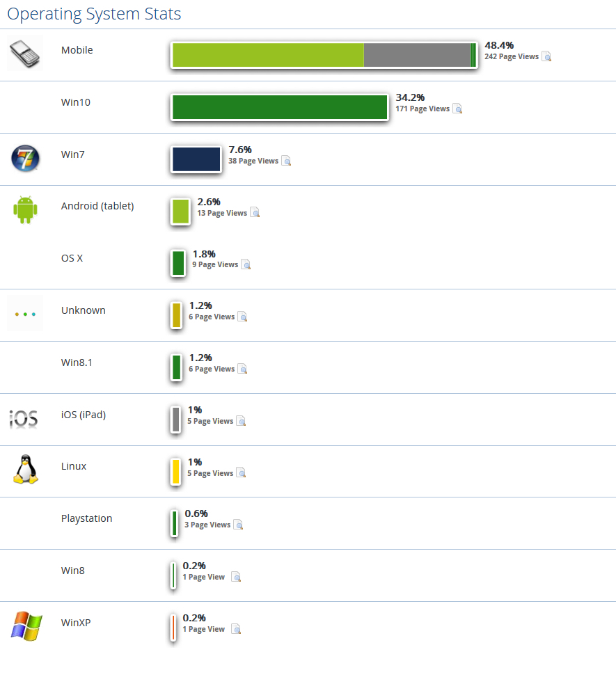Open details icon next to Win10 page views

point(458,109)
